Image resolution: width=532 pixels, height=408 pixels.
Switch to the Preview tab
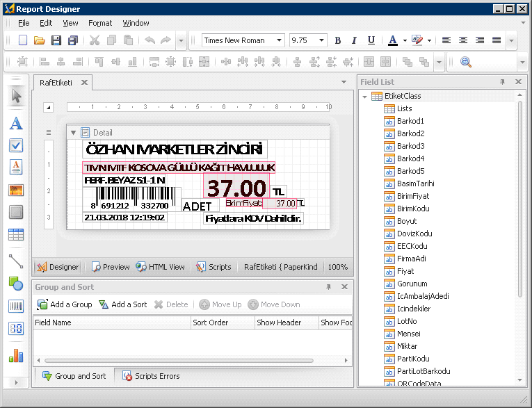tap(111, 267)
